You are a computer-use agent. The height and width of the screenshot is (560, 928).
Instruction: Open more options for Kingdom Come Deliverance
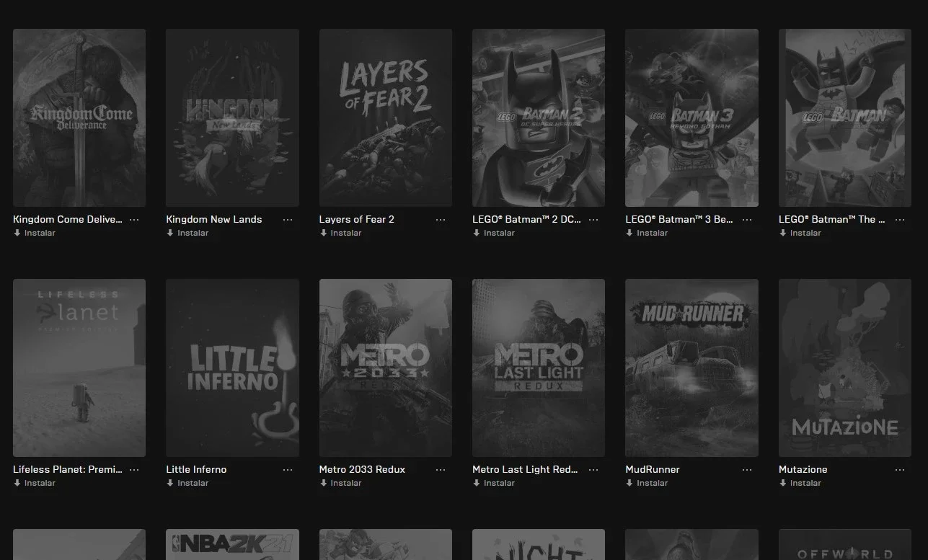(x=134, y=219)
